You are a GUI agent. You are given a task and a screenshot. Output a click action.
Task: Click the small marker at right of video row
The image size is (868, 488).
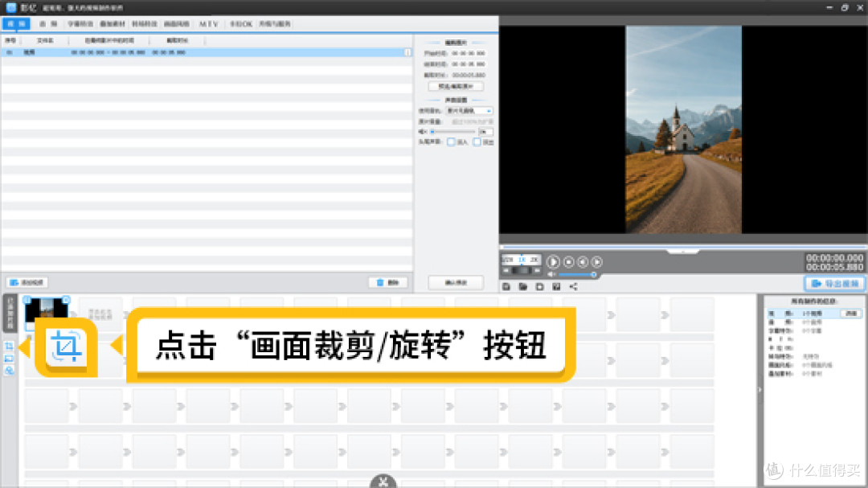pyautogui.click(x=408, y=52)
